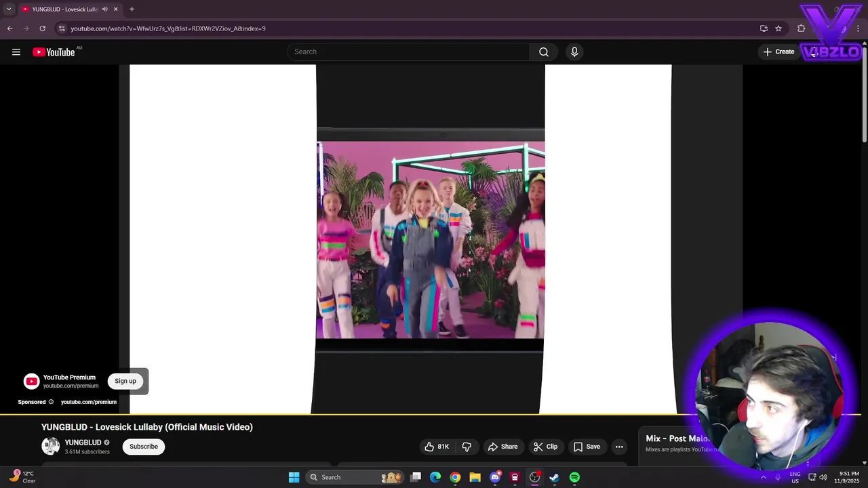Show hidden system tray icons
The image size is (868, 488).
pyautogui.click(x=763, y=477)
